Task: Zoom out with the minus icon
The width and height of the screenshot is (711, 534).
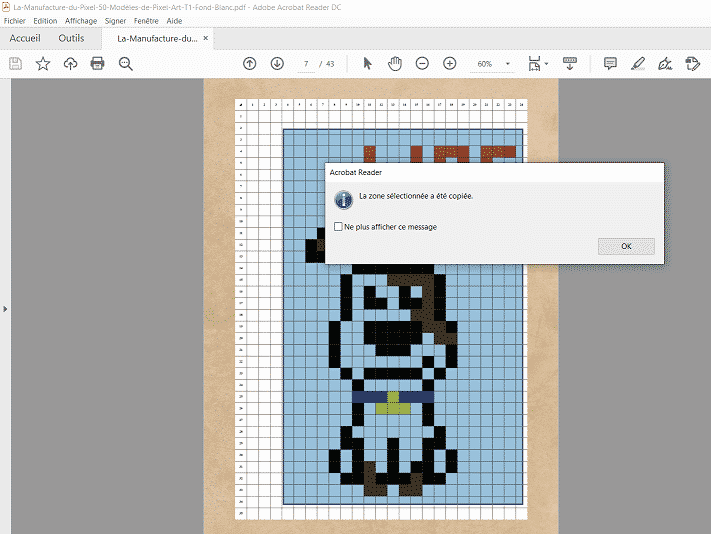Action: pos(422,63)
